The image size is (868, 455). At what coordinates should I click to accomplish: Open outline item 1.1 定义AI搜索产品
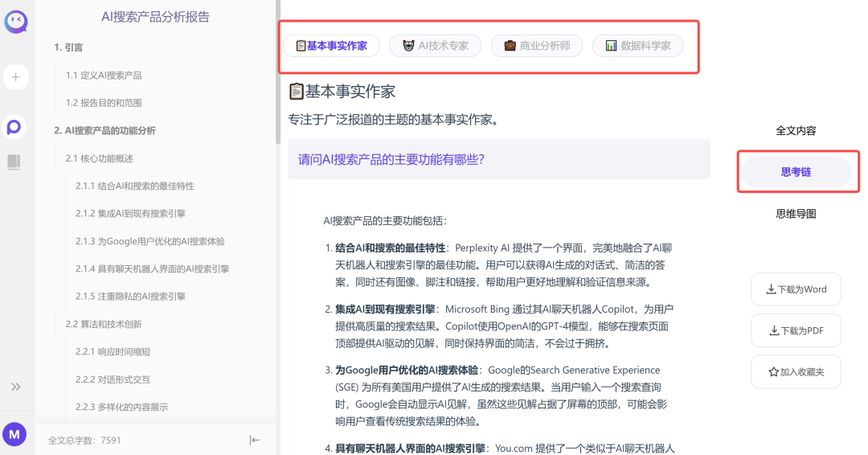[x=104, y=76]
